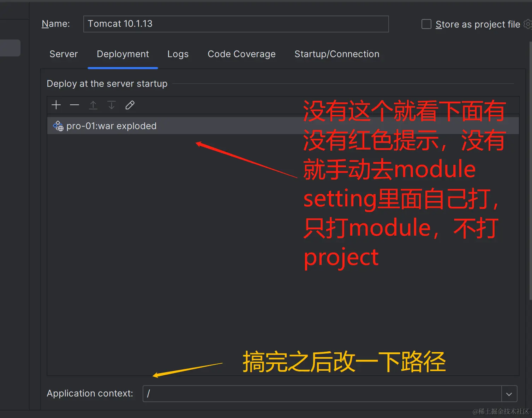Viewport: 532px width, 418px height.
Task: Open the Logs tab
Action: pyautogui.click(x=178, y=54)
